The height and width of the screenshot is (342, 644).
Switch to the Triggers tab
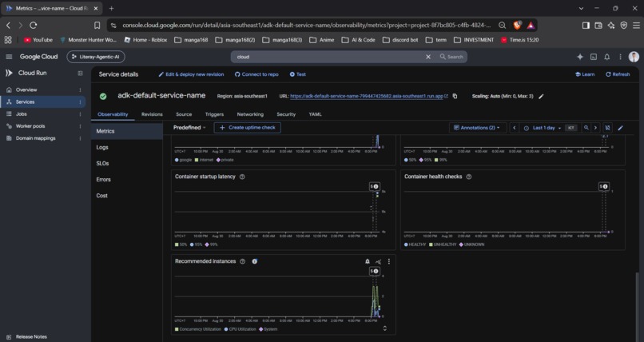tap(214, 114)
